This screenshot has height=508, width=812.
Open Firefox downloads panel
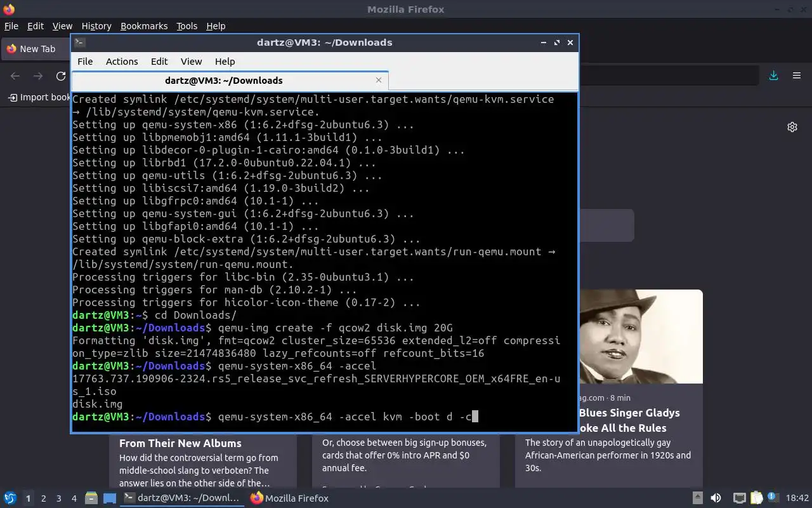[773, 76]
